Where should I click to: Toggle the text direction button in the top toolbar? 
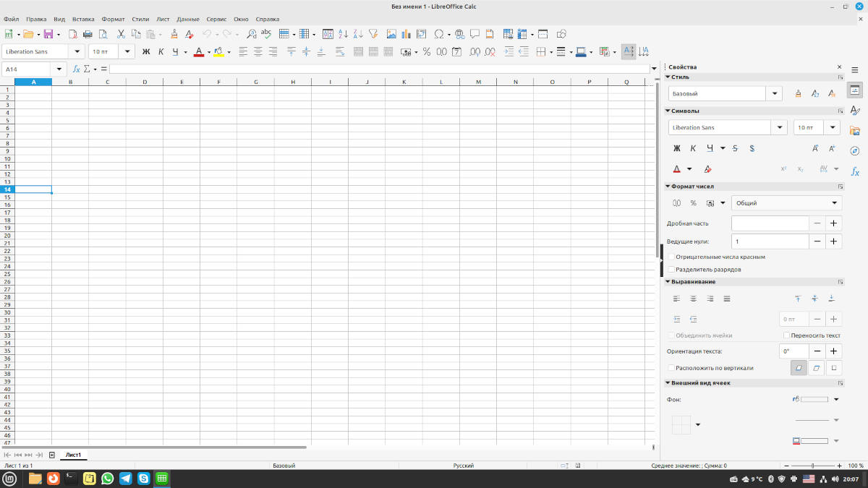[628, 52]
